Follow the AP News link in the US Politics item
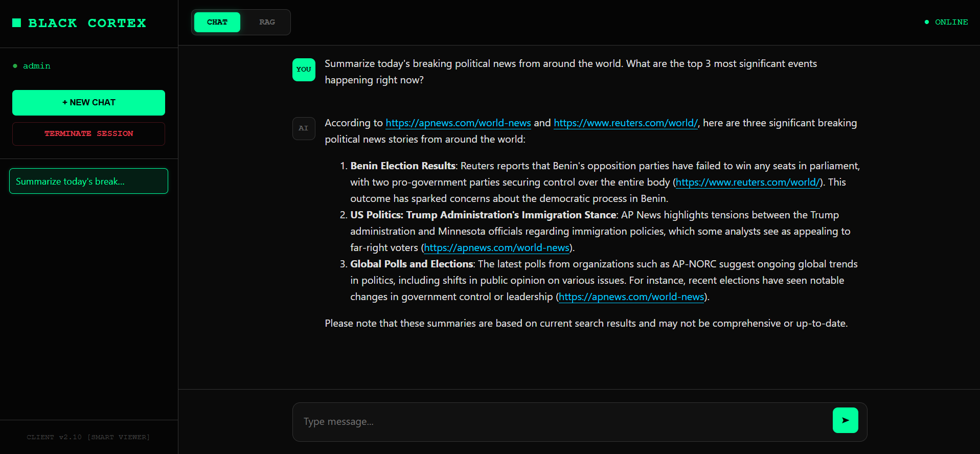Screen dimensions: 980x454 pos(496,248)
